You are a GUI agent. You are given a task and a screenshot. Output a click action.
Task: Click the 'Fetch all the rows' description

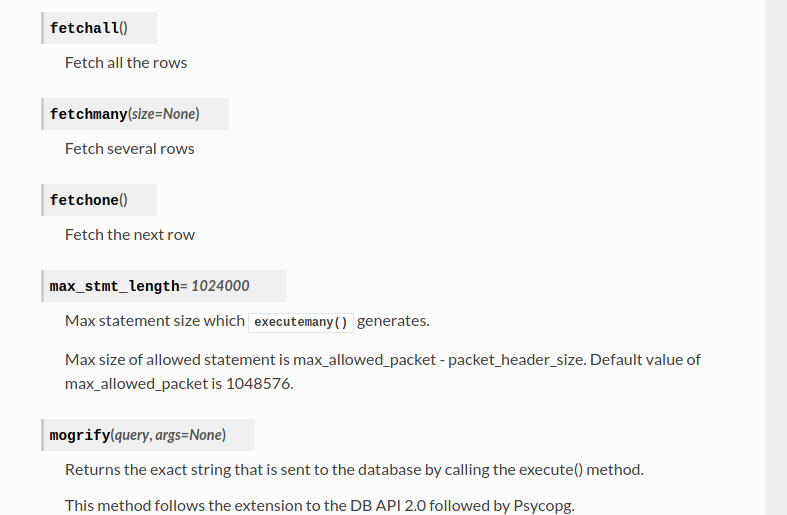point(126,63)
